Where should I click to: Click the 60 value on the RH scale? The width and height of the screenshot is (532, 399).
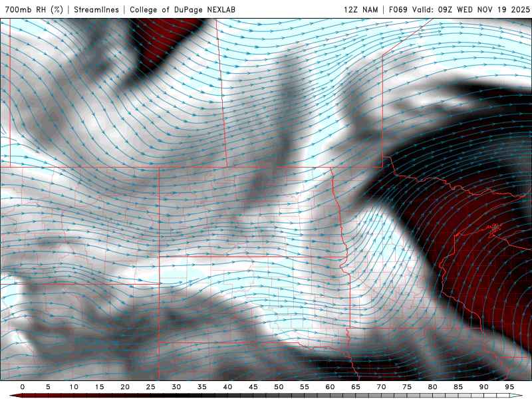[x=330, y=387]
